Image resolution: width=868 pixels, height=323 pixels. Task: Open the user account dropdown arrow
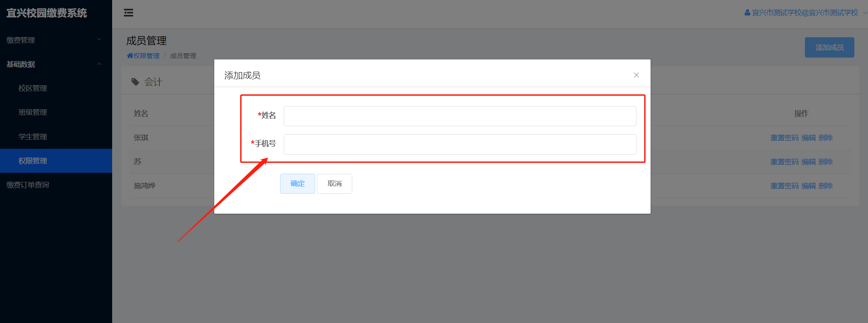[864, 13]
